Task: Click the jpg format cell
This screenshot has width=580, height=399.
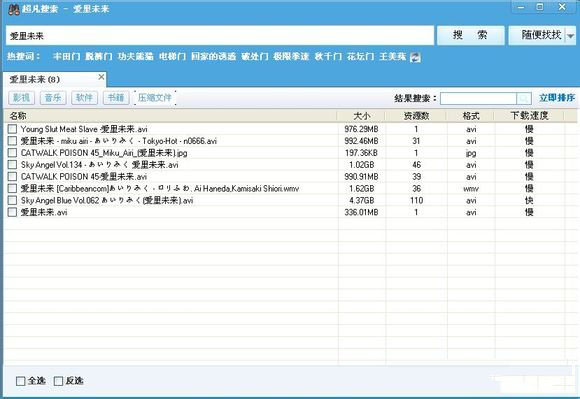Action: click(471, 153)
